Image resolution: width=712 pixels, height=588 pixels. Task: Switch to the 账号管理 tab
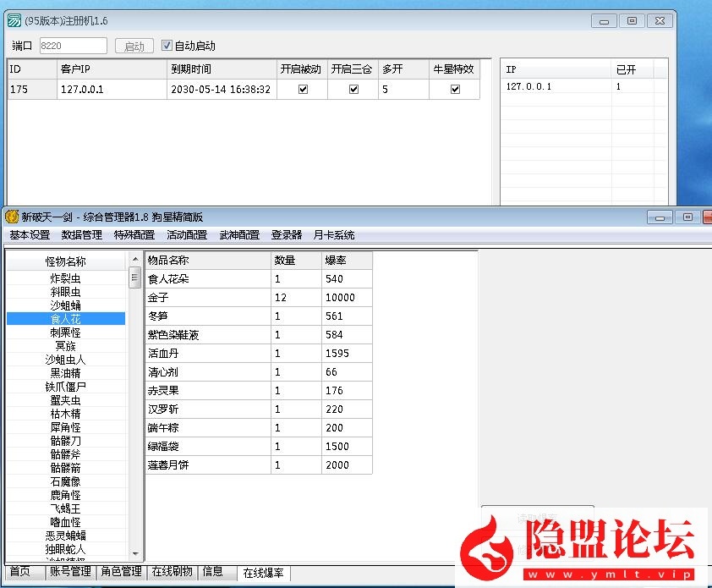[x=71, y=572]
